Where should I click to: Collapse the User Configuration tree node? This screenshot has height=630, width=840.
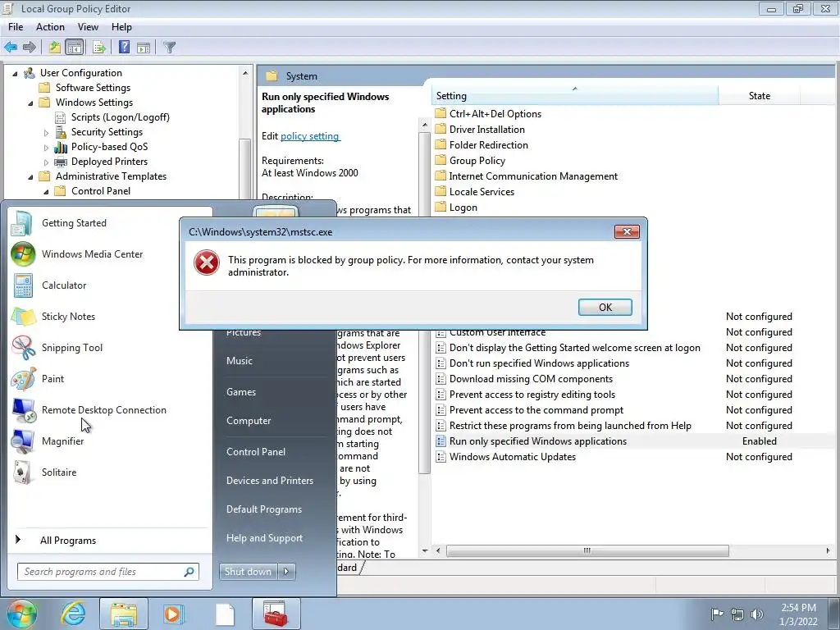pos(15,73)
